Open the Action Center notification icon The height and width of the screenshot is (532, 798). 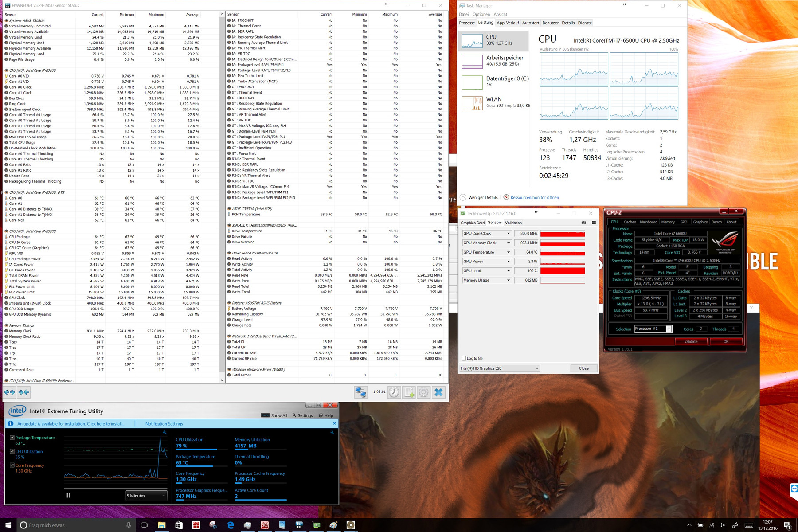pyautogui.click(x=788, y=525)
